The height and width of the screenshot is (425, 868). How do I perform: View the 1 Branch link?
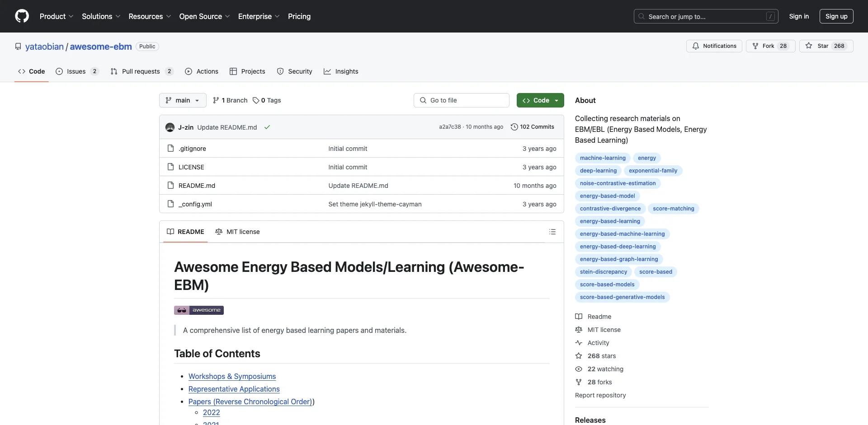[230, 100]
